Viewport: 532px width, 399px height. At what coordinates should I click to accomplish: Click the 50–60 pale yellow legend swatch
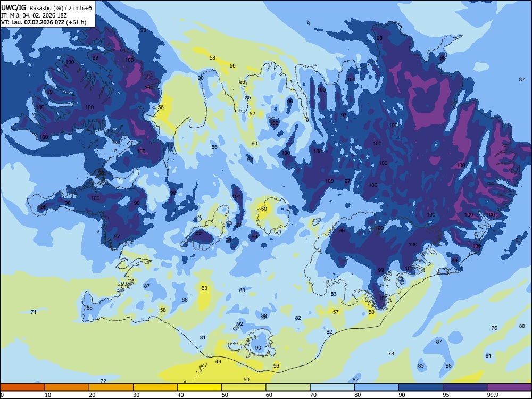[x=244, y=387]
